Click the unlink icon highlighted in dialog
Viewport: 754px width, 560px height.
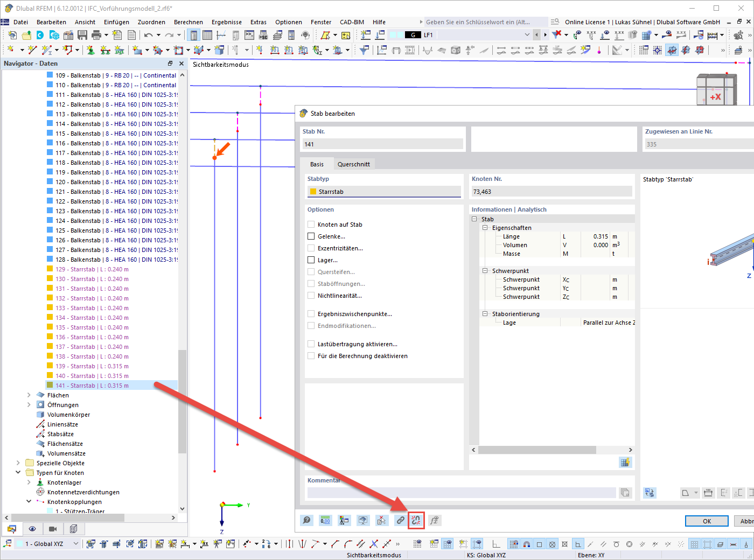(416, 520)
